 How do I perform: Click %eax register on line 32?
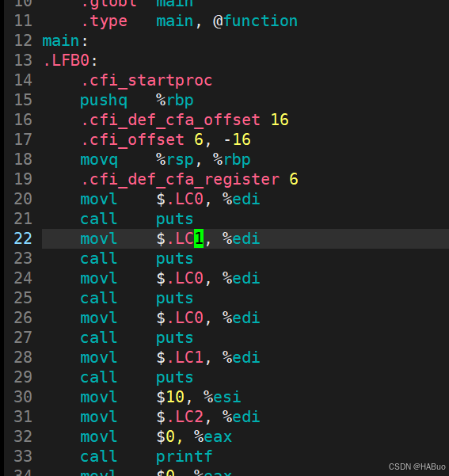(213, 436)
